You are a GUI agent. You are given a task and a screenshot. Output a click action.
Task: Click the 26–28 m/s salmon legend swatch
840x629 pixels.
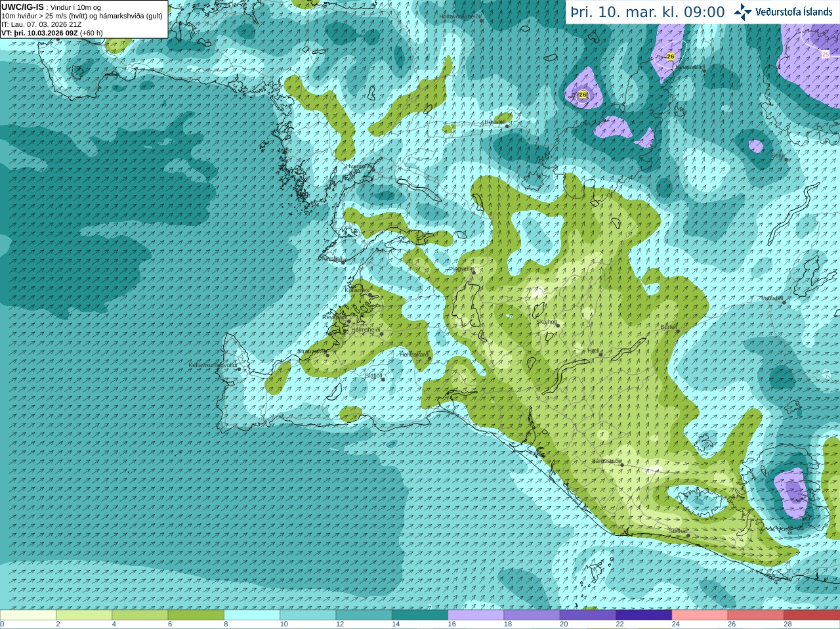pos(756,615)
